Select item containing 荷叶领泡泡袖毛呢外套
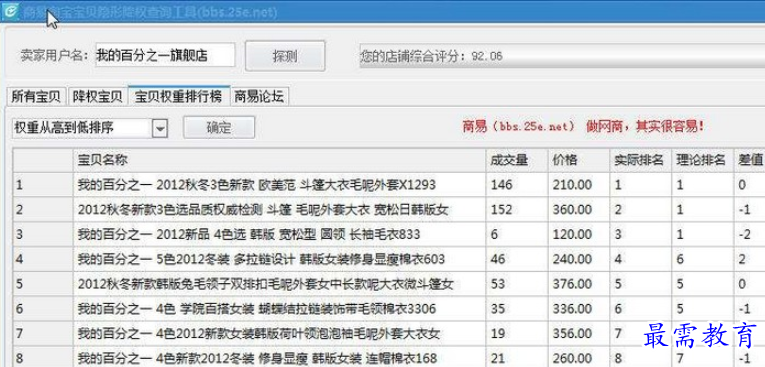 tap(259, 334)
